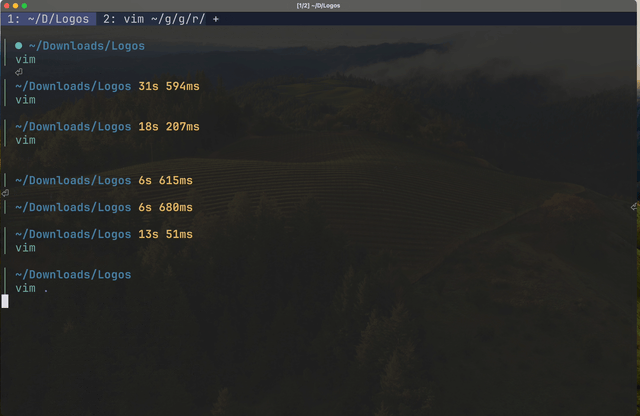Add a new terminal tab with plus
640x416 pixels.
pos(216,18)
